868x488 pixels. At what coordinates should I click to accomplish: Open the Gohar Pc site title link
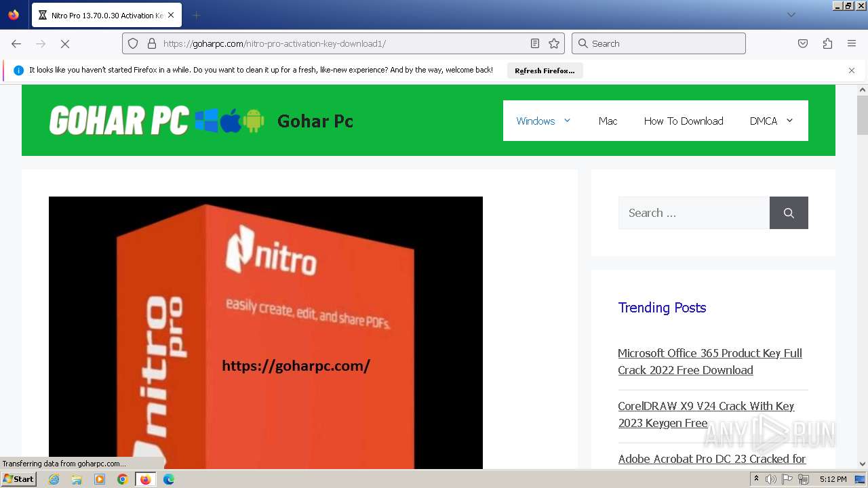tap(315, 121)
